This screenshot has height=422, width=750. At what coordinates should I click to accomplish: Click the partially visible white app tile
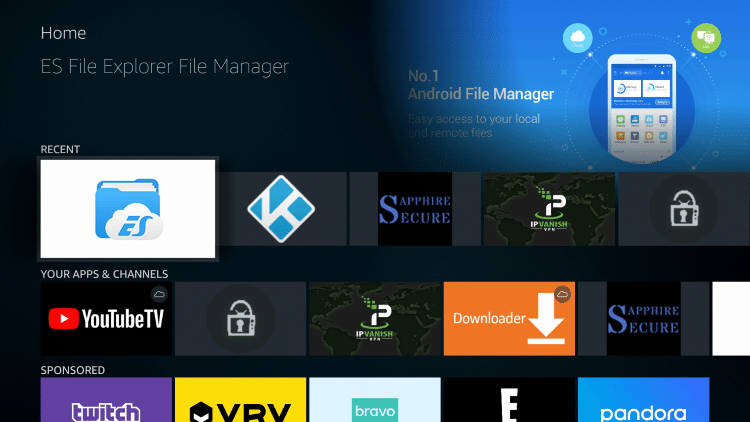click(730, 318)
